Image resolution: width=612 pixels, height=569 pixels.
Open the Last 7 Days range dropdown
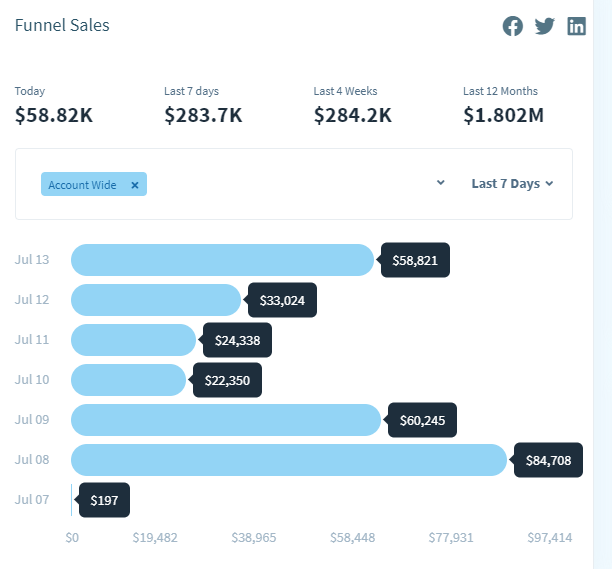tap(512, 184)
